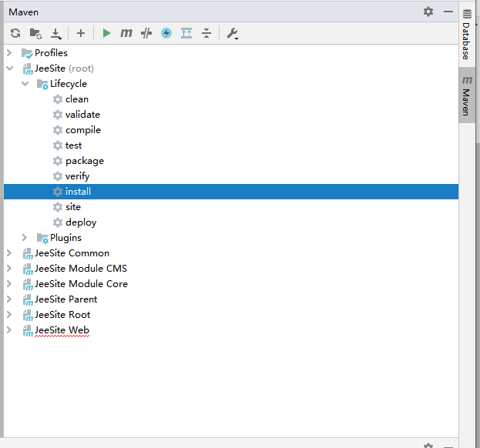480x448 pixels.
Task: Expand JeeSite Common module
Action: click(x=9, y=253)
